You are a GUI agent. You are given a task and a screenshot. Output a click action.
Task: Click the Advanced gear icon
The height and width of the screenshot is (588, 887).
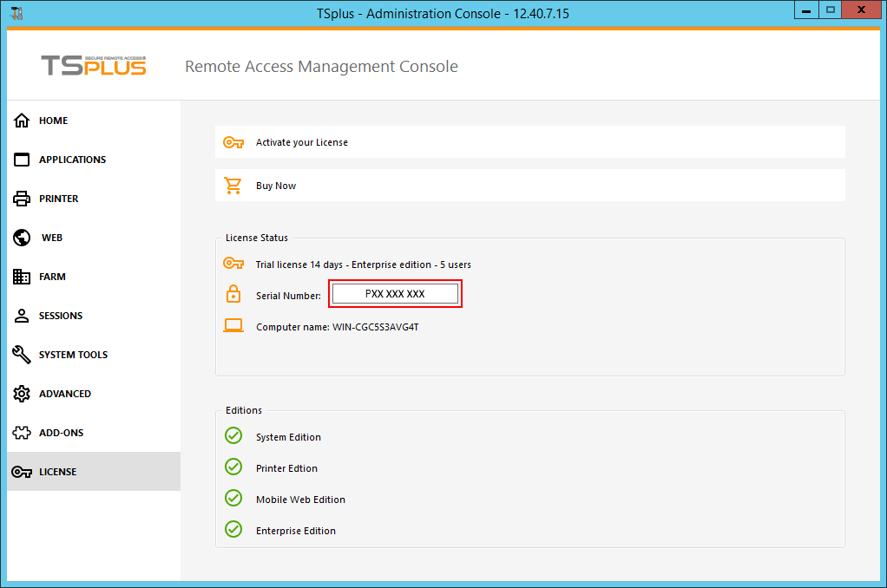[x=22, y=394]
